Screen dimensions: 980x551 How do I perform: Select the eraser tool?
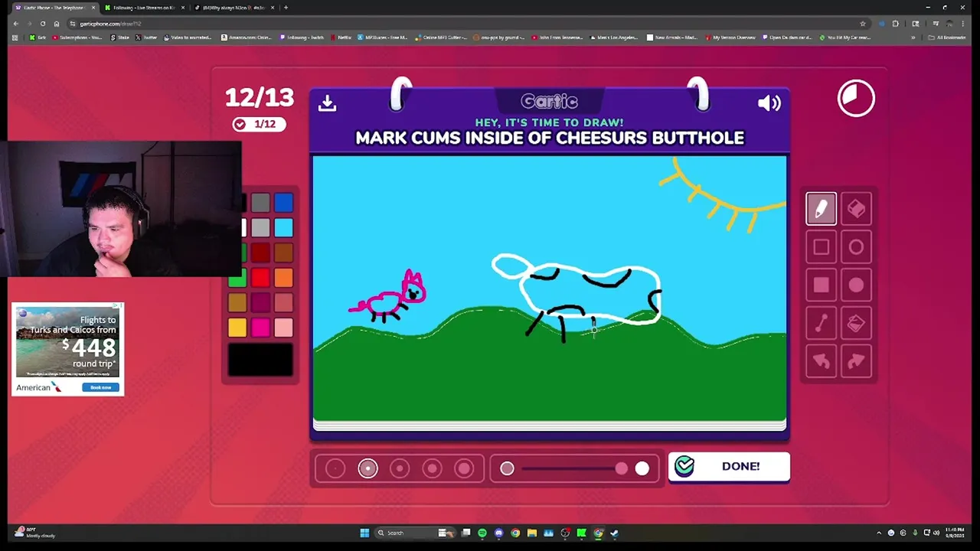tap(856, 209)
